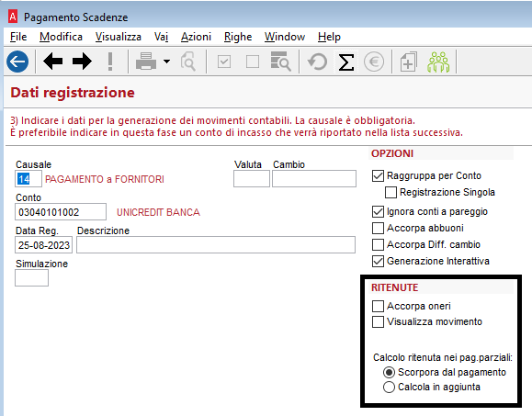Click the deselect all empty box icon

point(253,62)
